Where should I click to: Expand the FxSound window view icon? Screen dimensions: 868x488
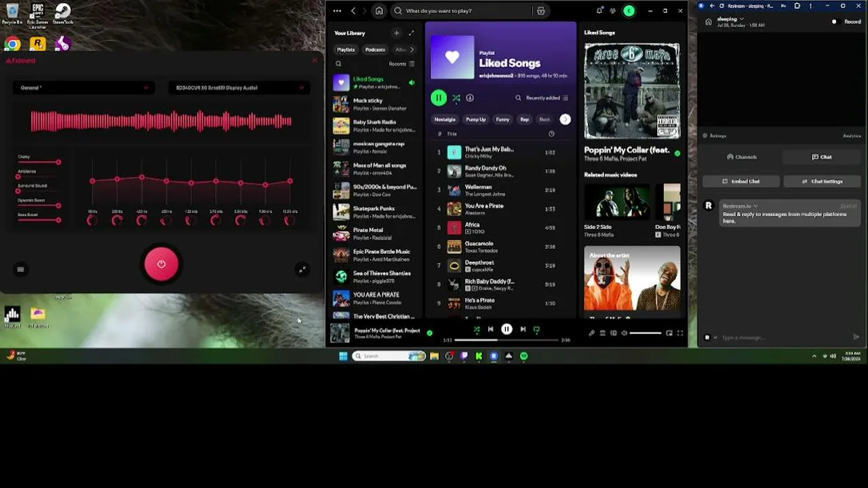coord(302,269)
